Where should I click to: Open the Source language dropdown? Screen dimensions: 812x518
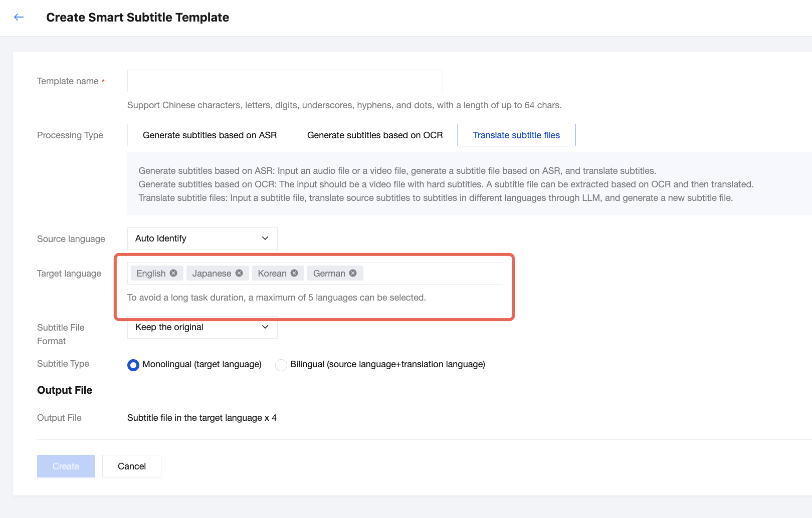tap(202, 238)
